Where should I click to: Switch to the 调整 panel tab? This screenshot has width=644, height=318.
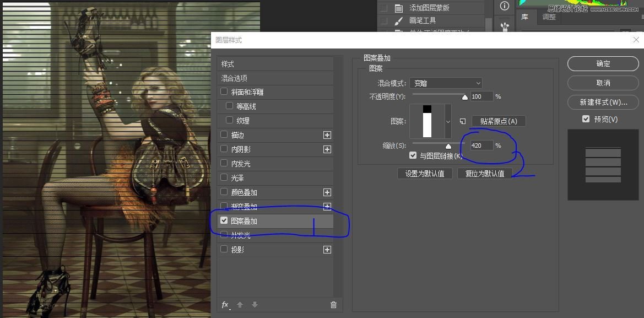549,17
